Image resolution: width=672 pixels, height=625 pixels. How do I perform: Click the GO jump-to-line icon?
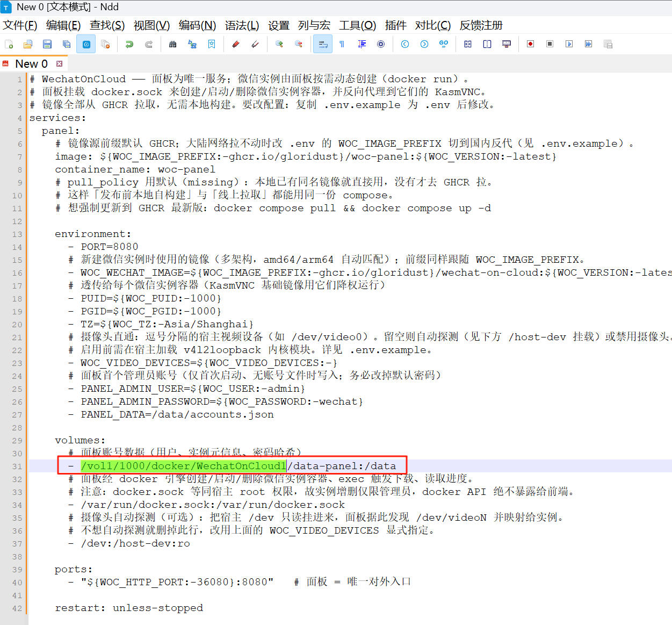click(x=444, y=44)
